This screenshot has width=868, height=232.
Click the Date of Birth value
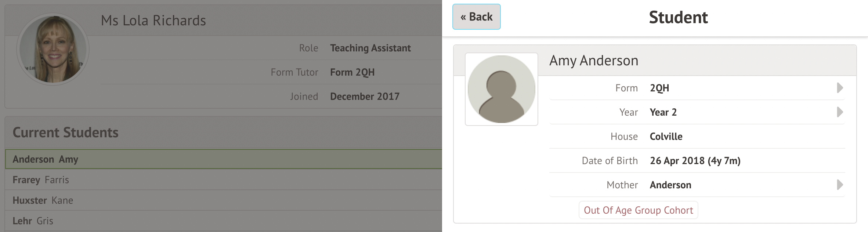[x=695, y=161]
